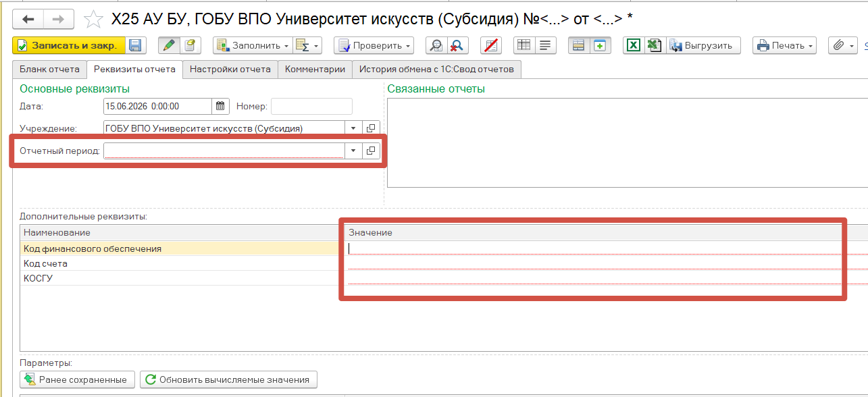868x397 pixels.
Task: Click the Номер input field
Action: click(x=311, y=106)
